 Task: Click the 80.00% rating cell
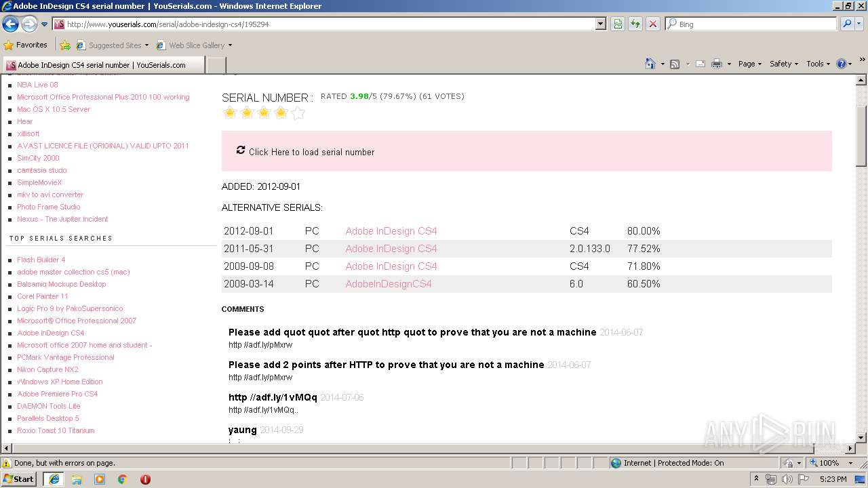[x=644, y=231]
